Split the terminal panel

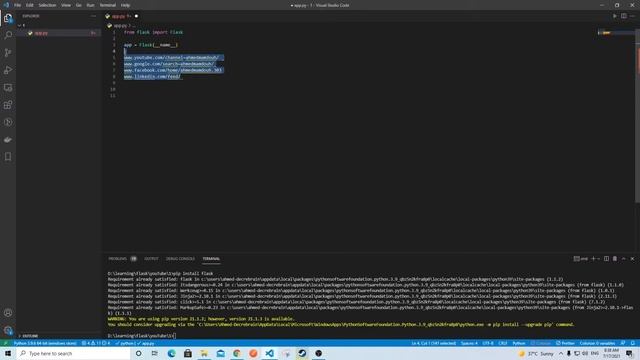point(606,259)
